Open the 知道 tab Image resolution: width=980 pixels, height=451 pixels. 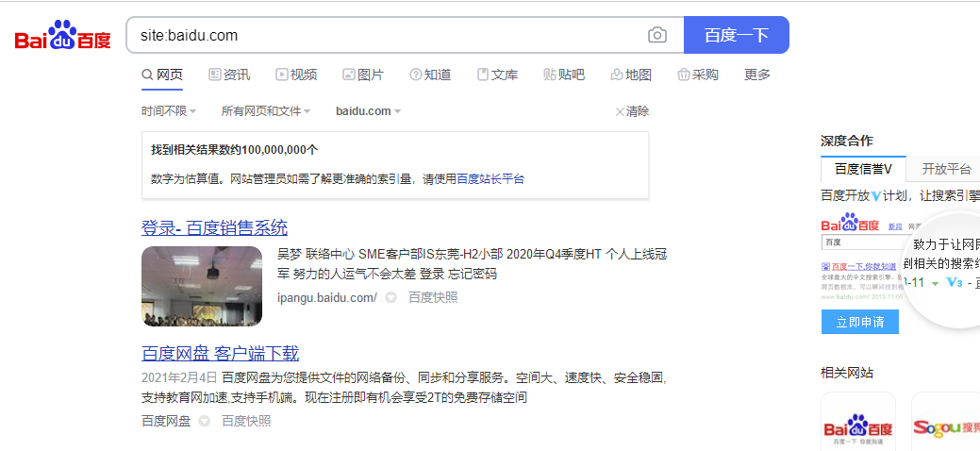click(x=430, y=75)
